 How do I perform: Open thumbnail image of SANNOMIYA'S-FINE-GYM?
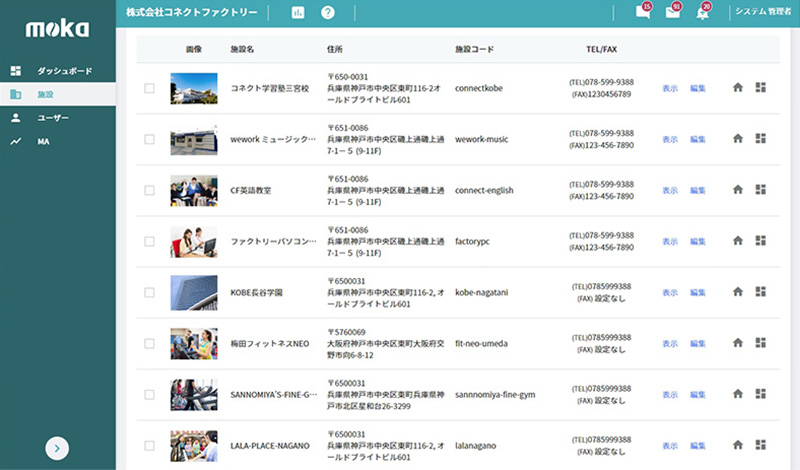click(x=194, y=394)
